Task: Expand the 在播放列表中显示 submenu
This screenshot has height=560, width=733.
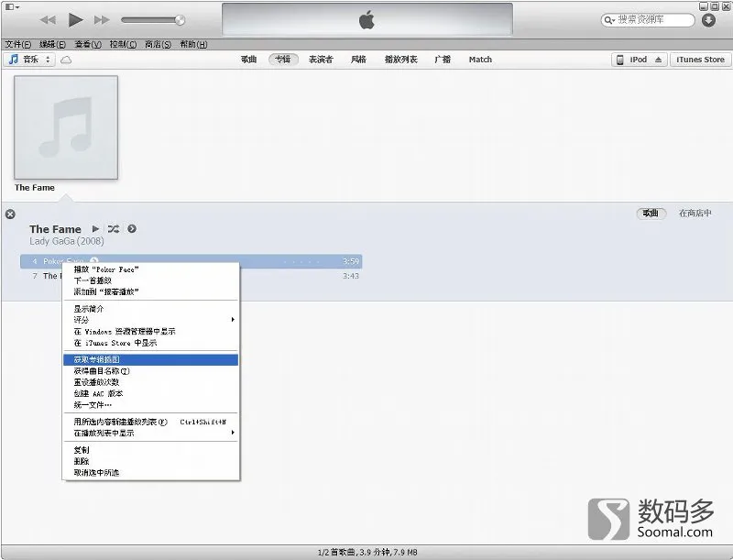Action: [150, 433]
